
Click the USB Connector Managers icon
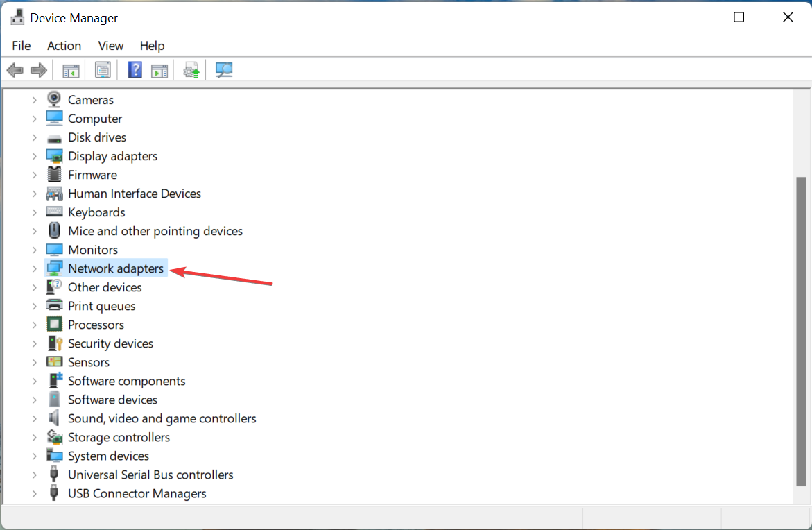pyautogui.click(x=53, y=493)
